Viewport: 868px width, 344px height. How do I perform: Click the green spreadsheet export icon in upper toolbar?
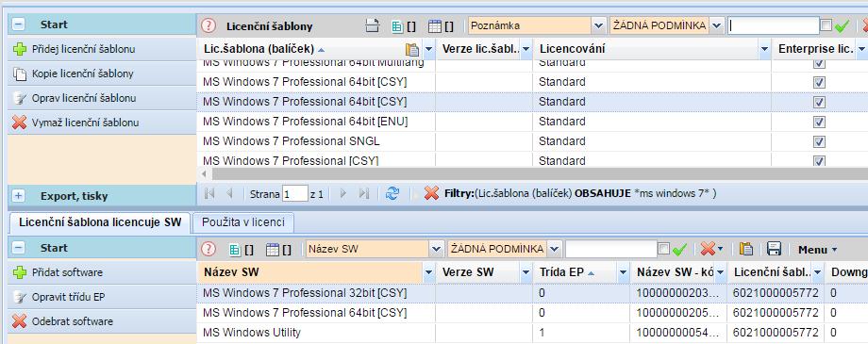pos(396,26)
